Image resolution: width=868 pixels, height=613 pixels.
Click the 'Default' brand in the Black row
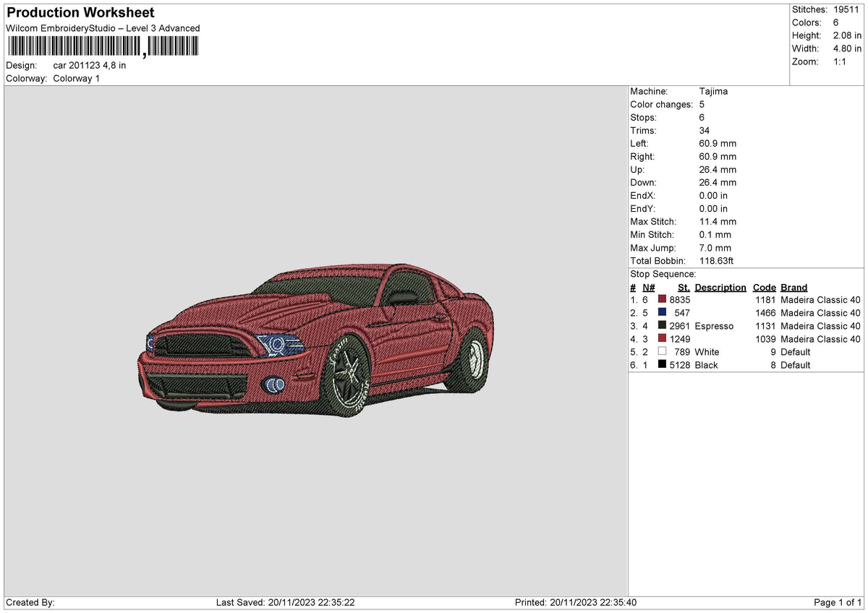pos(796,364)
